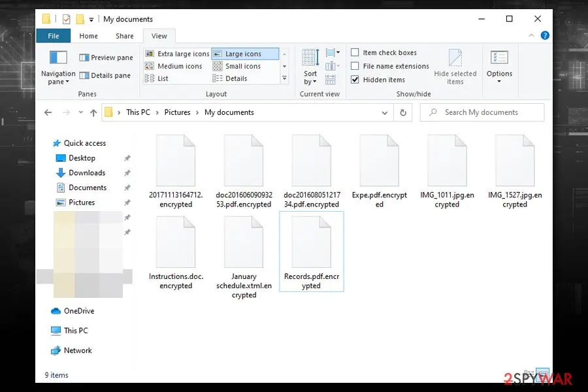Viewport: 588px width, 392px height.
Task: Refresh the My documents folder
Action: pos(403,112)
